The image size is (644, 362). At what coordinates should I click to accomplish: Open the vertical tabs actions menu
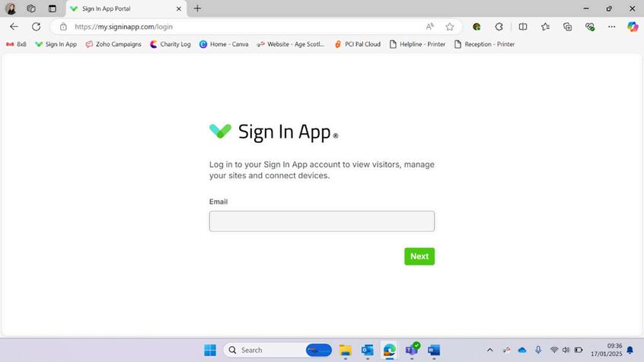click(x=53, y=8)
